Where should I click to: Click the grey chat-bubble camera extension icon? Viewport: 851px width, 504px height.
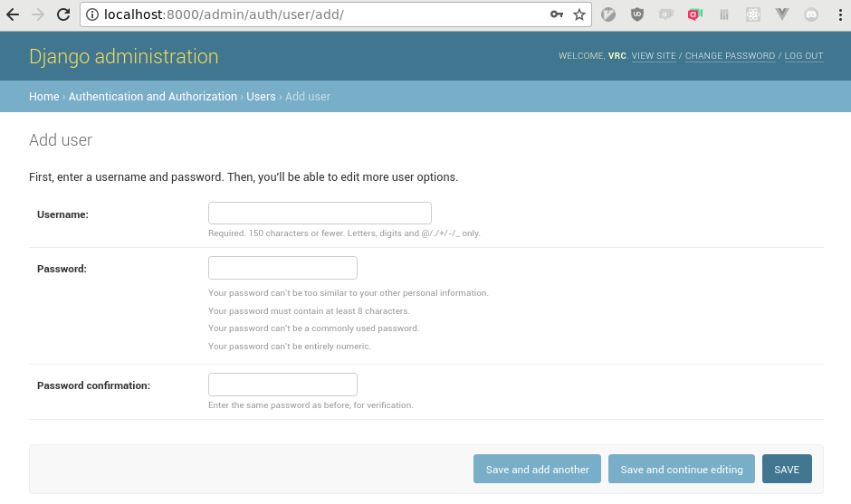666,14
